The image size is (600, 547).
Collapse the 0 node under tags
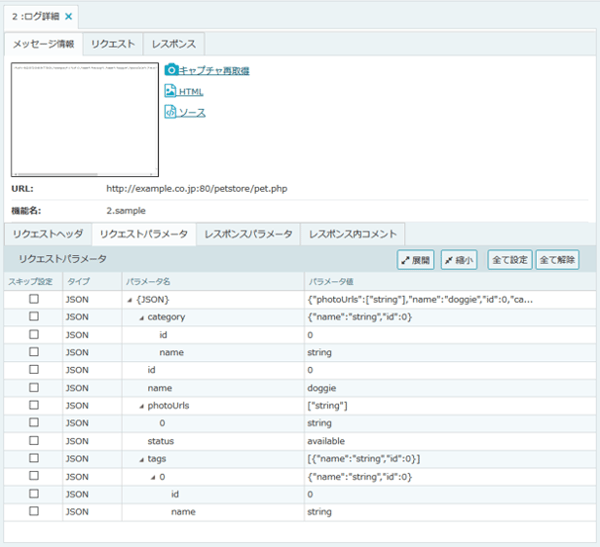click(153, 477)
